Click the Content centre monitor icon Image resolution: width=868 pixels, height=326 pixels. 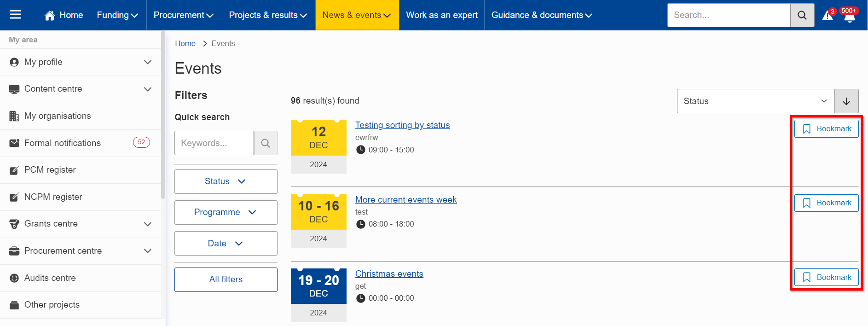[x=14, y=89]
